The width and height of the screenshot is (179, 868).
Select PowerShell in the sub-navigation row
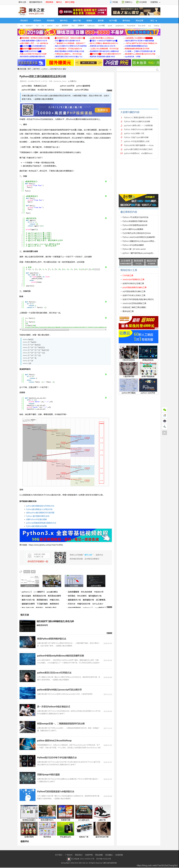(131, 26)
